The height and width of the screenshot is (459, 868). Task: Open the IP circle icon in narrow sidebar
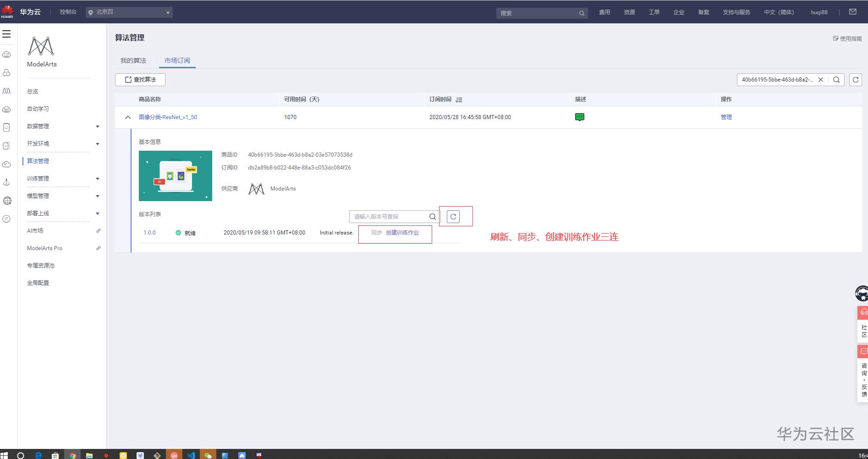6,219
